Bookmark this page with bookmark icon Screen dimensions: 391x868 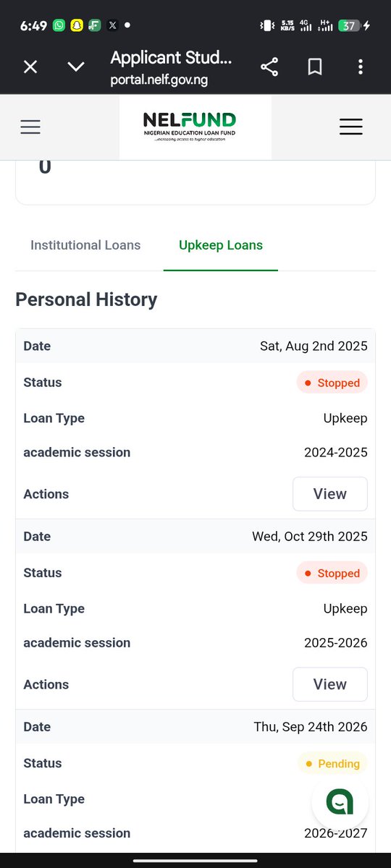[315, 67]
